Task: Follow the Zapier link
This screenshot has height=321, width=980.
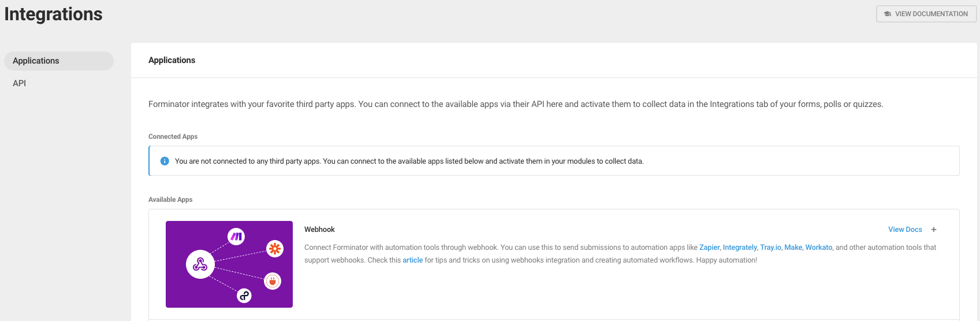Action: coord(709,248)
